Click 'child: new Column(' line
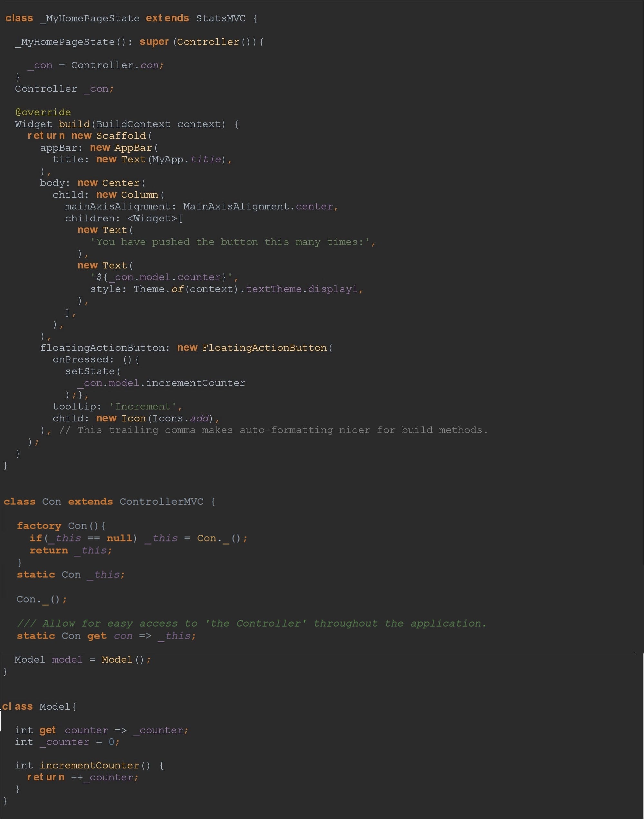Viewport: 644px width, 819px height. (109, 195)
